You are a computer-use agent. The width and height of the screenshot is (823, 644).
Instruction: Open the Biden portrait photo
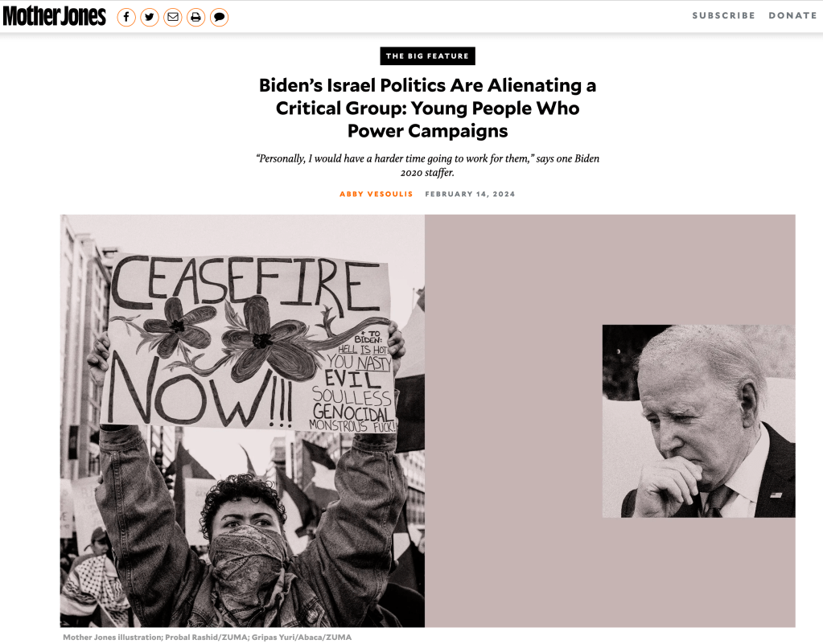698,421
